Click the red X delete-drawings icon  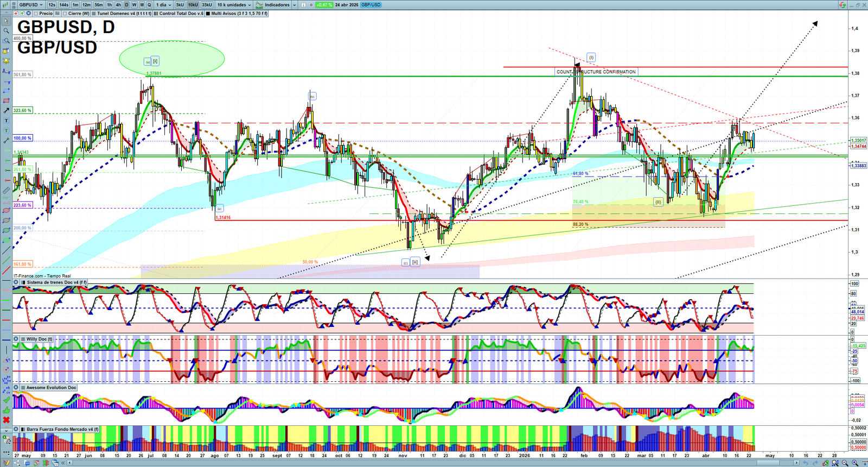[x=6, y=420]
